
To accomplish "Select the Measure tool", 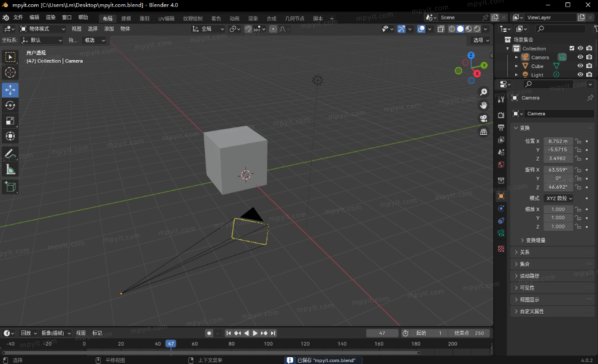I will click(9, 169).
